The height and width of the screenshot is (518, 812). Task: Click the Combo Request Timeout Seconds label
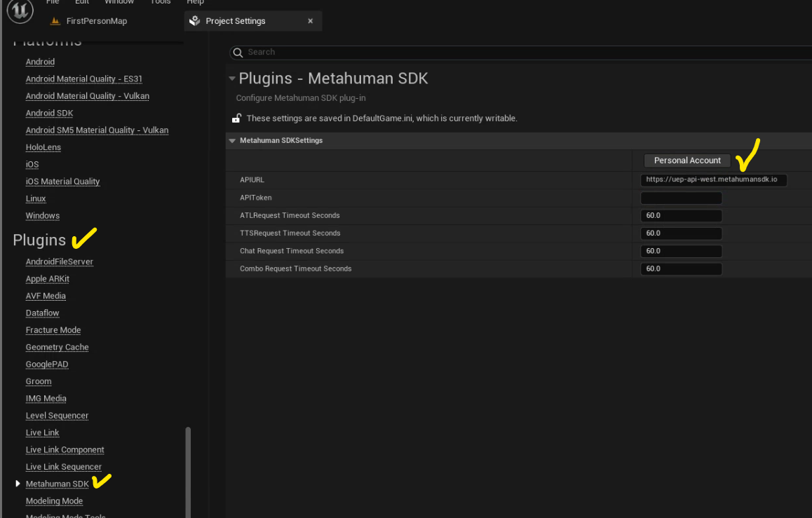coord(296,268)
